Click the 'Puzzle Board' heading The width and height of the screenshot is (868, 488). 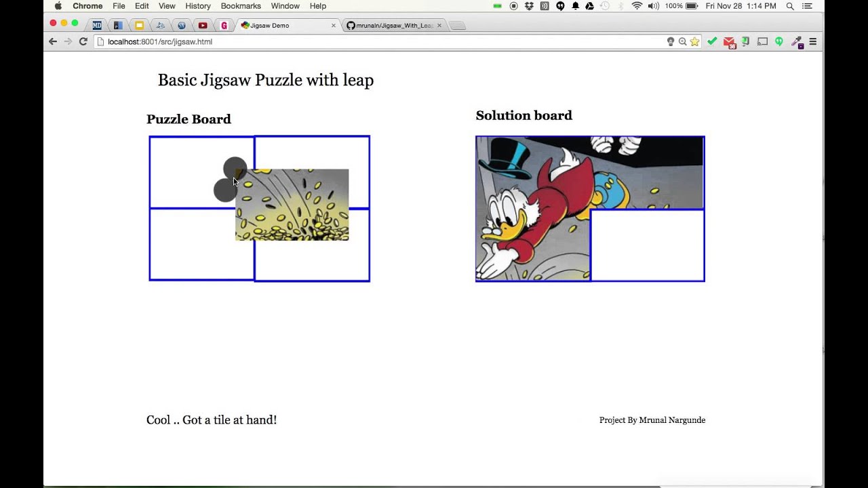189,119
